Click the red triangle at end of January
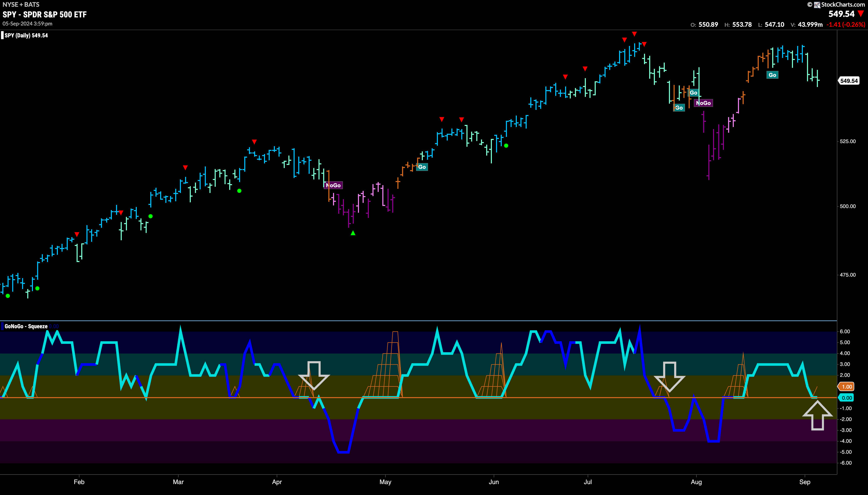 (x=77, y=235)
